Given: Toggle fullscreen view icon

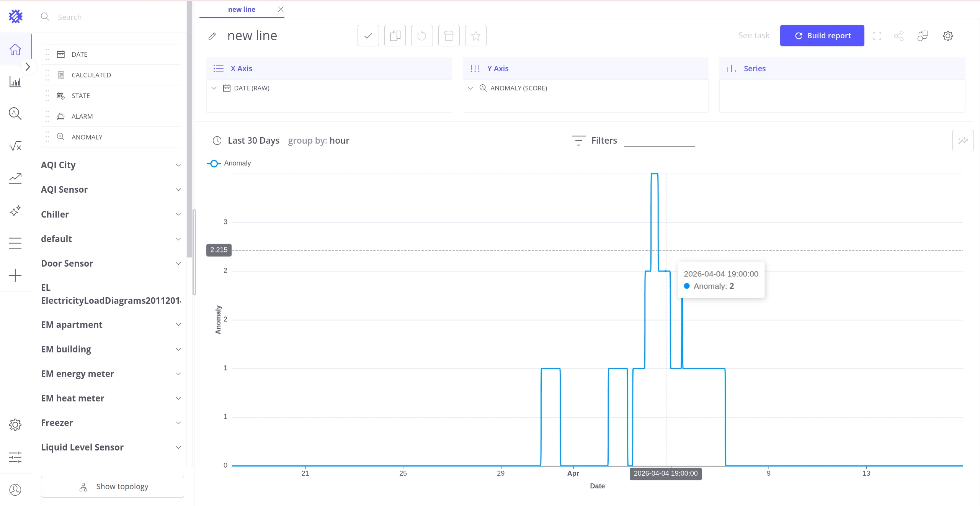Looking at the screenshot, I should 877,36.
